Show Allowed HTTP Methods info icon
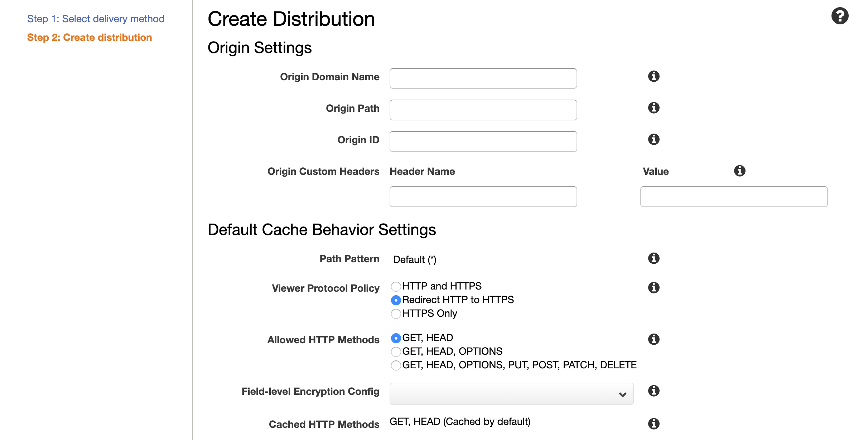The width and height of the screenshot is (868, 440). pyautogui.click(x=654, y=339)
